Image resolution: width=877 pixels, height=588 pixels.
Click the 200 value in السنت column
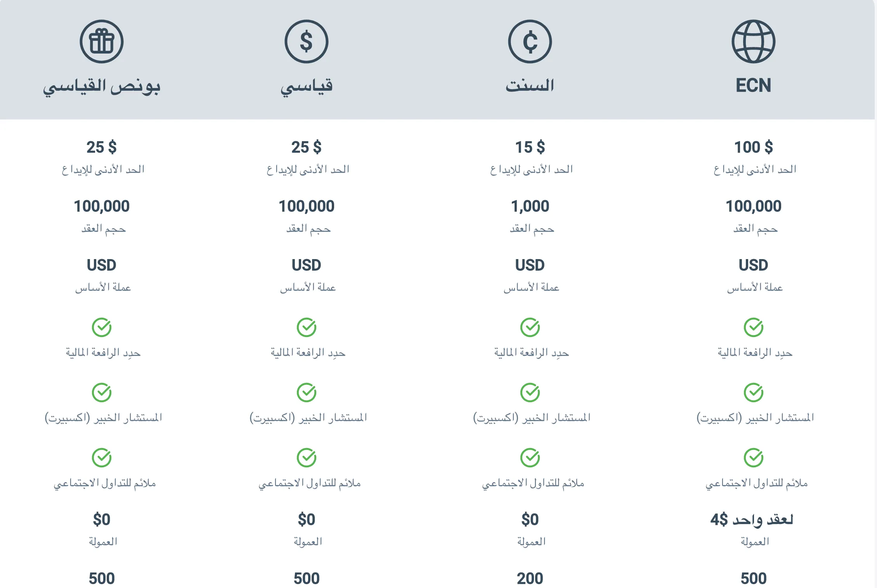(x=530, y=579)
